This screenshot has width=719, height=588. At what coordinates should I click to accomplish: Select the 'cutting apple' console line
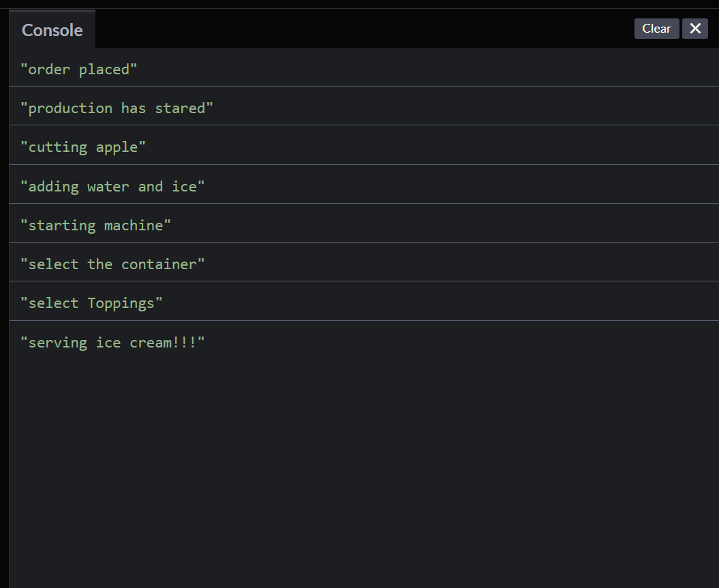tap(82, 146)
